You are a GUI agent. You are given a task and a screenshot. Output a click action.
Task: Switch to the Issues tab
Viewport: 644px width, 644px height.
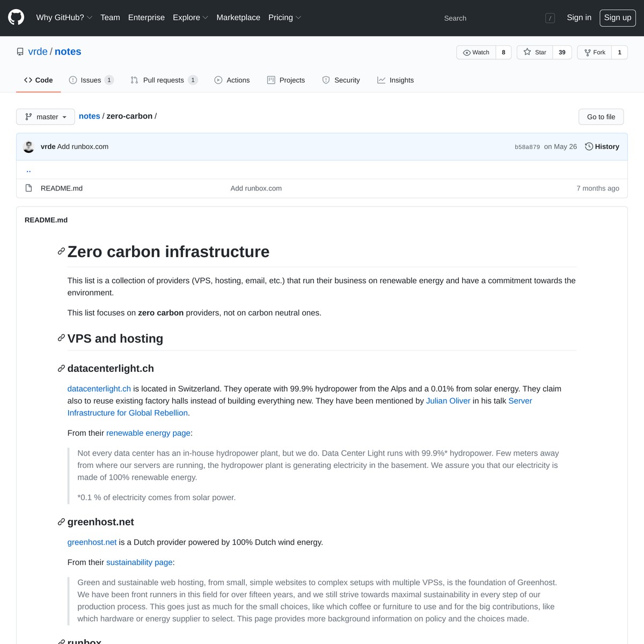[x=91, y=80]
